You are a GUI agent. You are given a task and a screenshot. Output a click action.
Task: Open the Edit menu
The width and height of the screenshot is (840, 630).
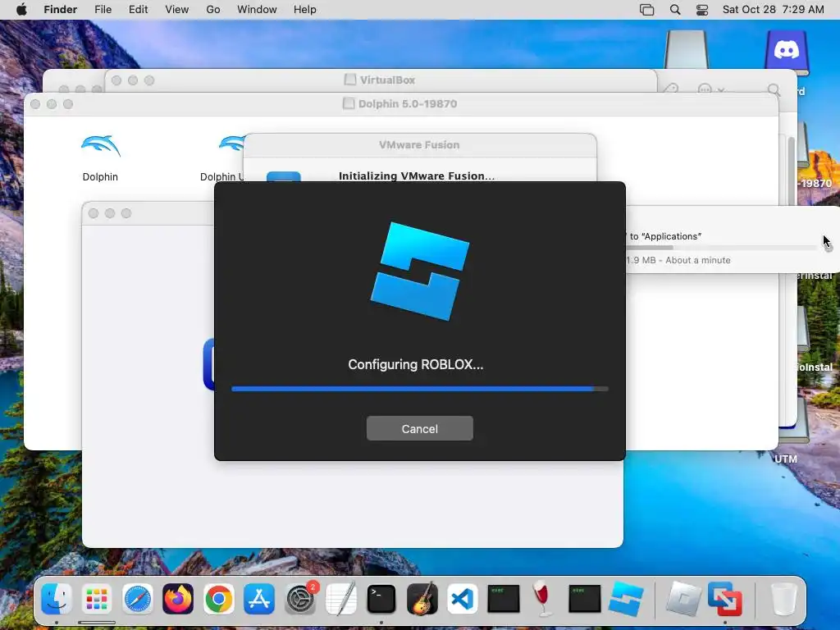tap(138, 10)
